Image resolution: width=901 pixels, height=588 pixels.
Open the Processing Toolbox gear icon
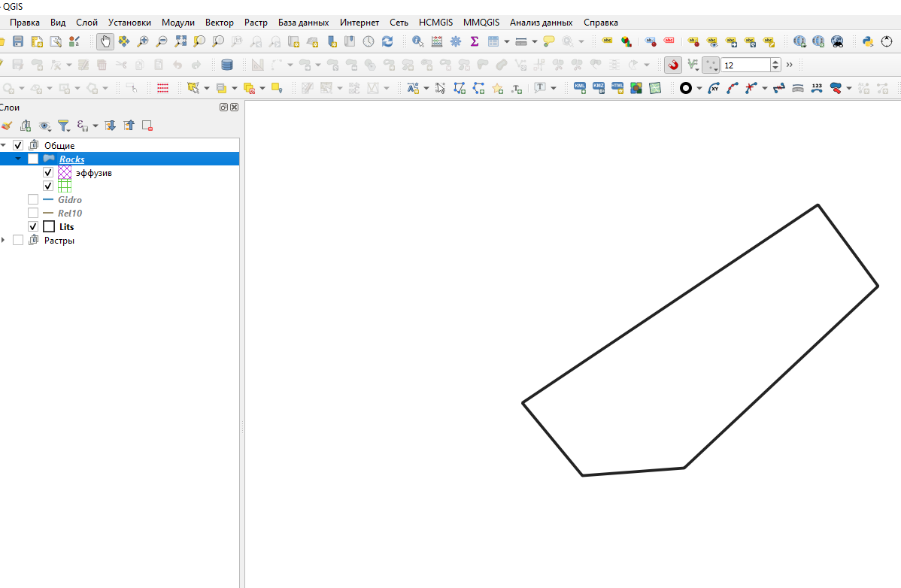(456, 41)
